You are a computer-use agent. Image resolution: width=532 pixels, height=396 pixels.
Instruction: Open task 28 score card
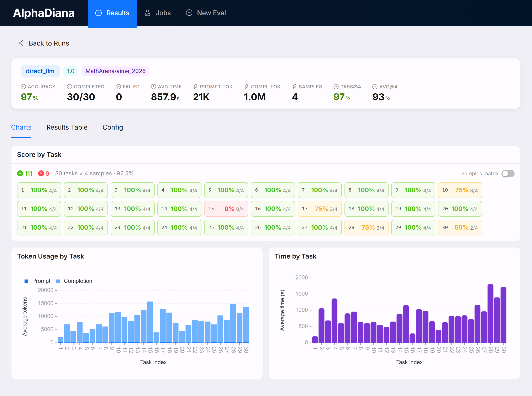[x=366, y=228]
